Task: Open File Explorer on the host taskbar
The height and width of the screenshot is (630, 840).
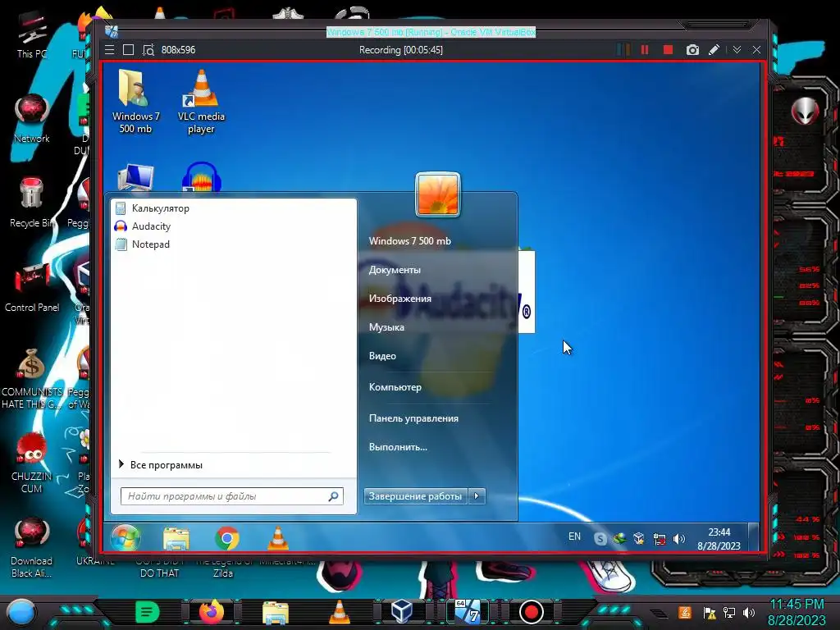Action: click(x=276, y=613)
